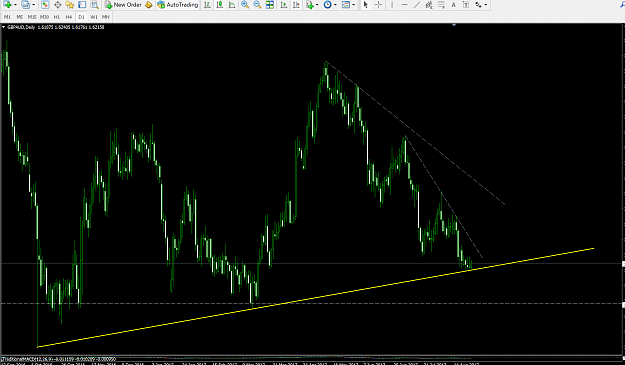This screenshot has width=625, height=365.
Task: Open the Arrows objects icon
Action: pyautogui.click(x=478, y=4)
